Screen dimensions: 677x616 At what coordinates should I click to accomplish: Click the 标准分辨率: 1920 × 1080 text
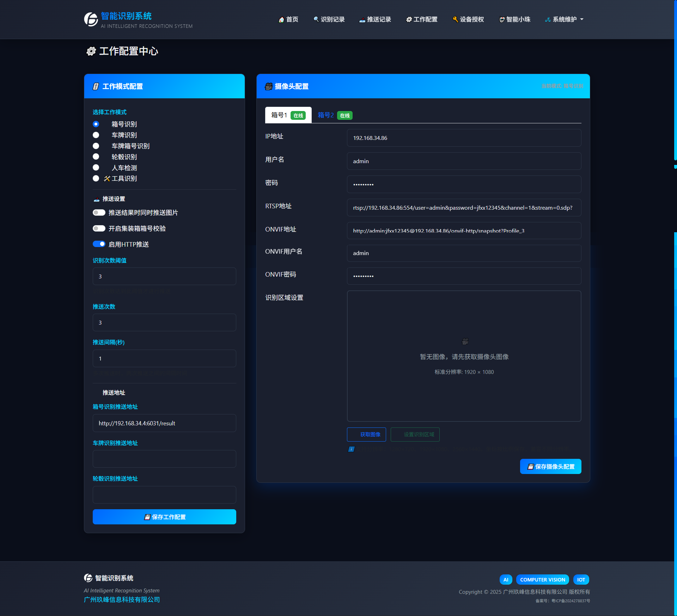click(x=464, y=372)
